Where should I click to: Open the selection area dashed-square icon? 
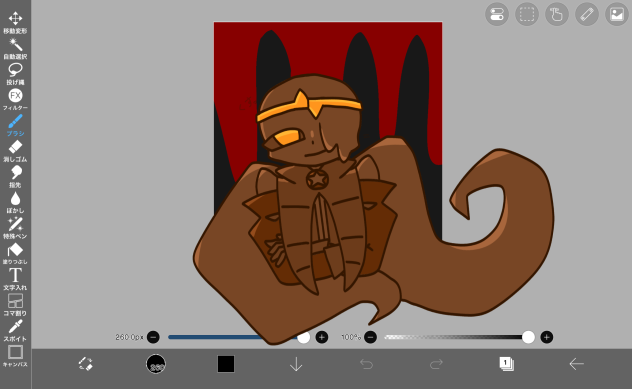click(527, 15)
